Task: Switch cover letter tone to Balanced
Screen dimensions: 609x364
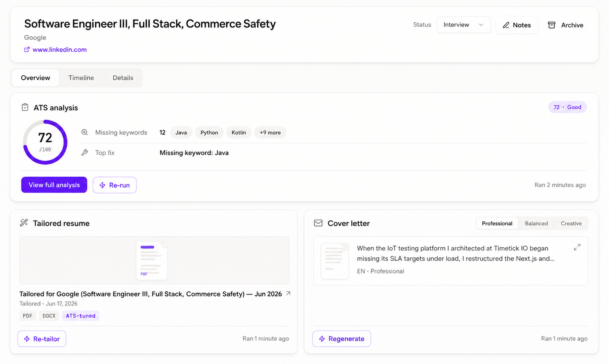Action: [536, 223]
